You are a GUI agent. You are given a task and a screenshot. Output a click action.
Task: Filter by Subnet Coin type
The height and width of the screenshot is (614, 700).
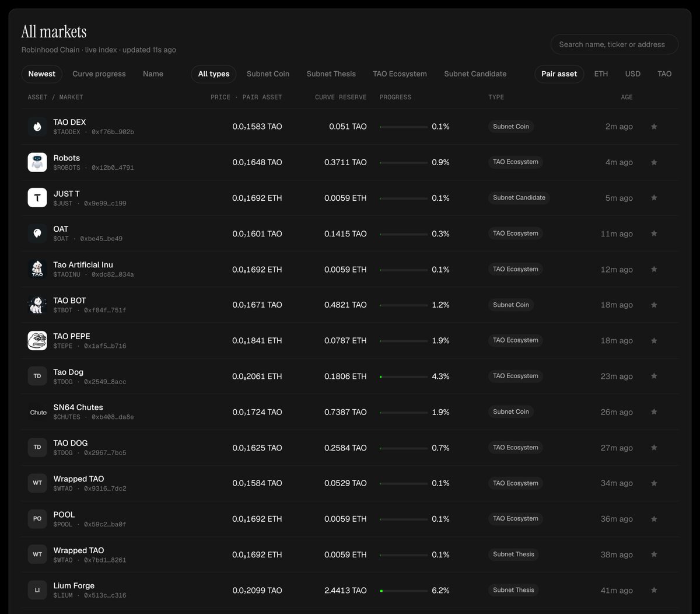[x=268, y=74]
